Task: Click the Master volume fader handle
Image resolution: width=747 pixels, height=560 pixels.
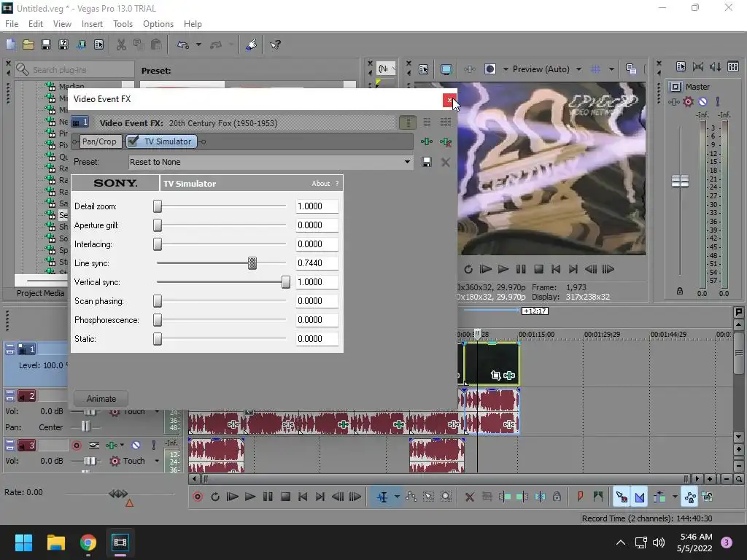Action: point(680,181)
